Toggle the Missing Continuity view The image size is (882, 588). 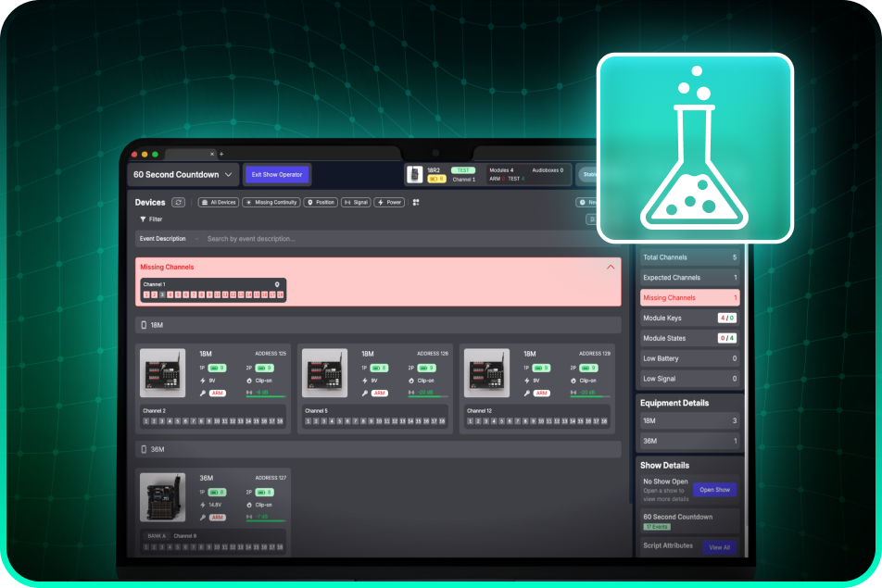coord(271,203)
